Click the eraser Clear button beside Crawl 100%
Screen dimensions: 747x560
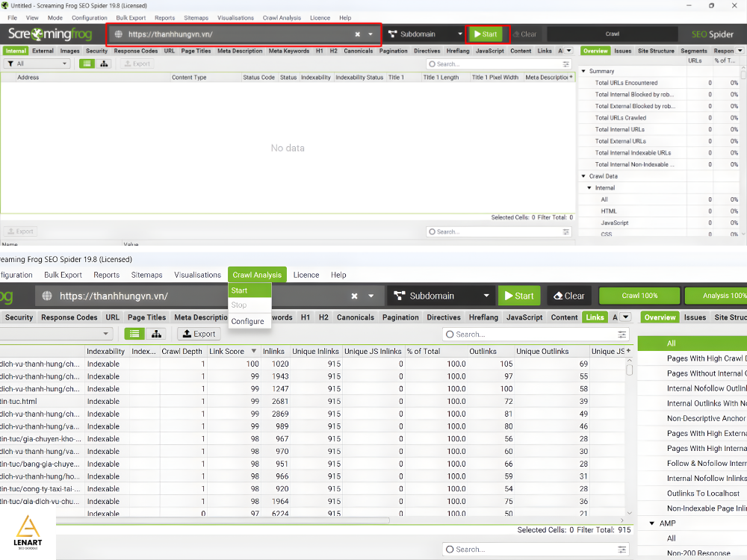568,296
